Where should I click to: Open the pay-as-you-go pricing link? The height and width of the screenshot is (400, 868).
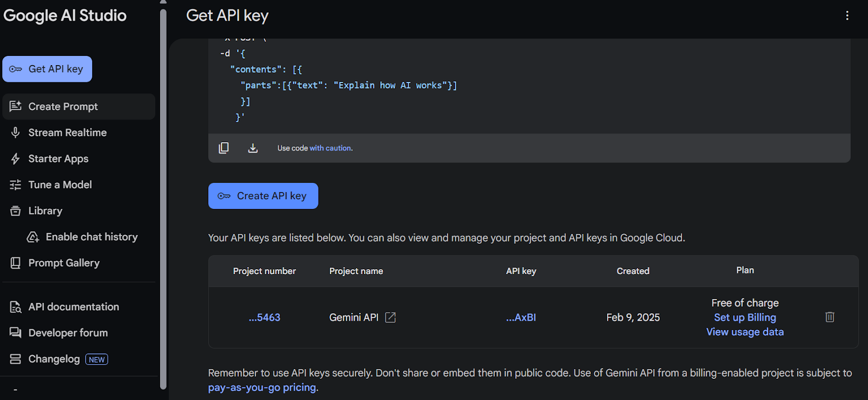(262, 388)
